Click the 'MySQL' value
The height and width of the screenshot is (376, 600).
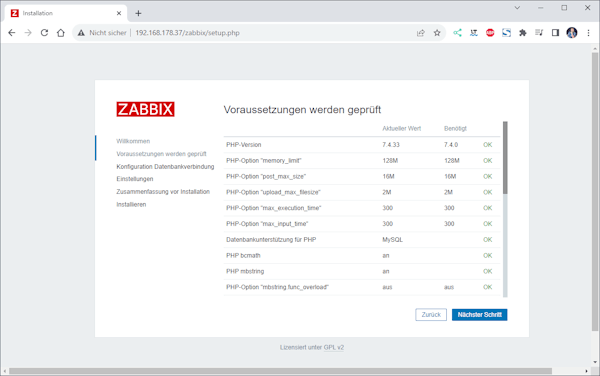[x=393, y=240]
